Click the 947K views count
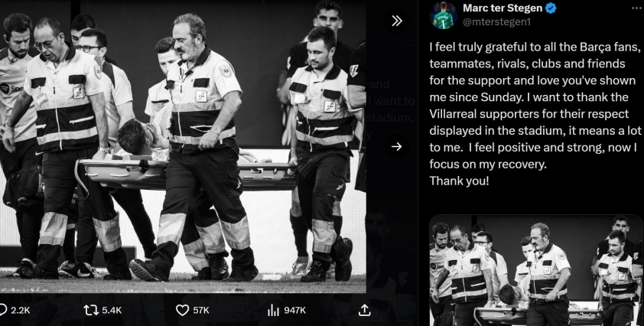The width and height of the screenshot is (644, 326). click(x=294, y=311)
